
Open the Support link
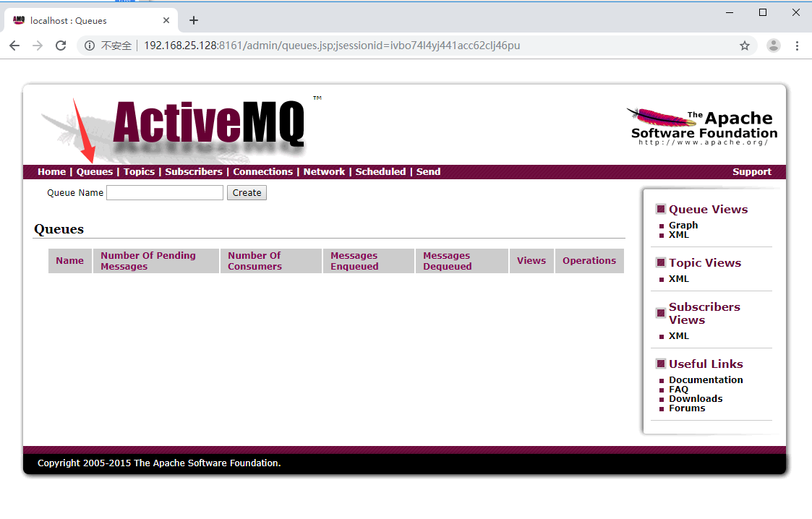[752, 172]
